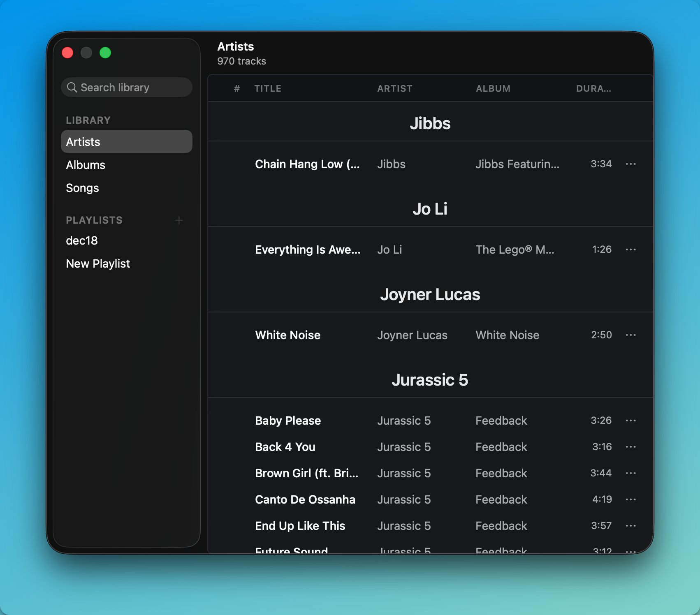
Task: Select track Baby Please
Action: pyautogui.click(x=288, y=421)
